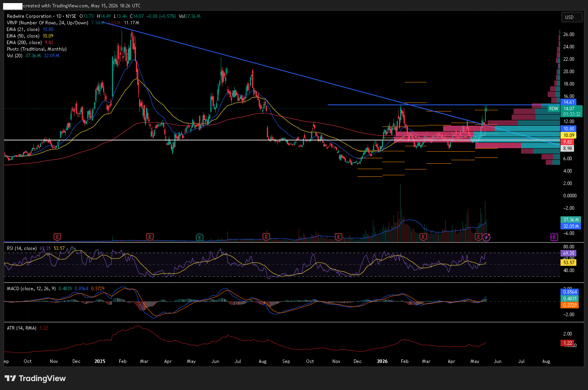Click the 8.98 white price label
The height and width of the screenshot is (390, 588).
coord(567,149)
